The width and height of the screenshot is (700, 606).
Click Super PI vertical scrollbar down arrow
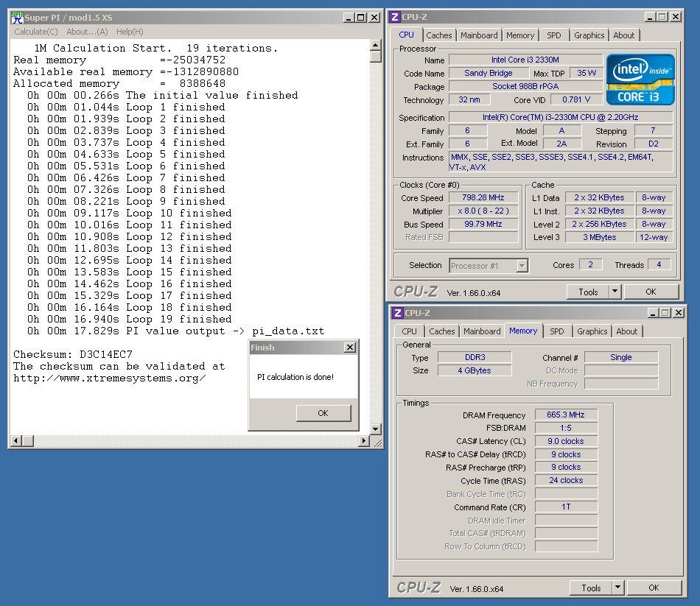(x=376, y=429)
